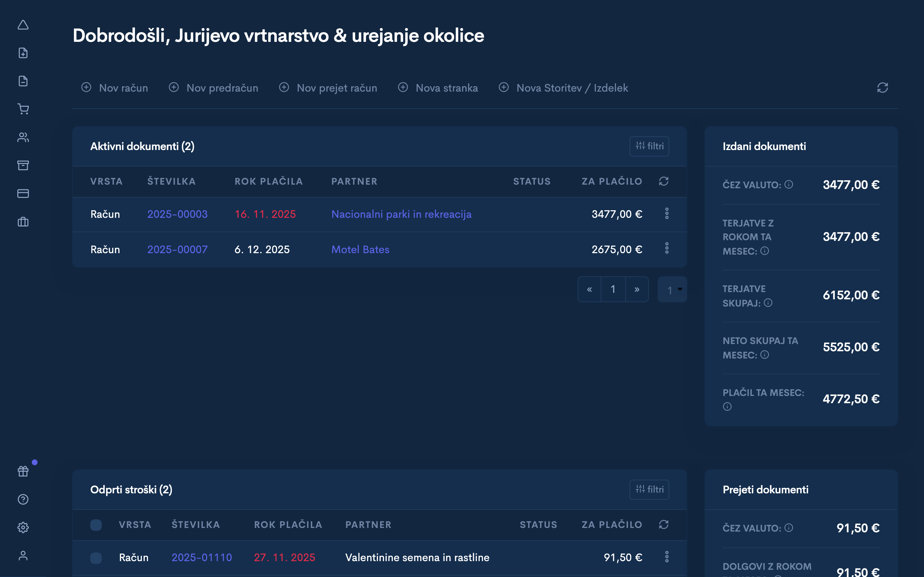Refresh the dashboard using top-right refresh icon
Screen dimensions: 924x577
(882, 87)
